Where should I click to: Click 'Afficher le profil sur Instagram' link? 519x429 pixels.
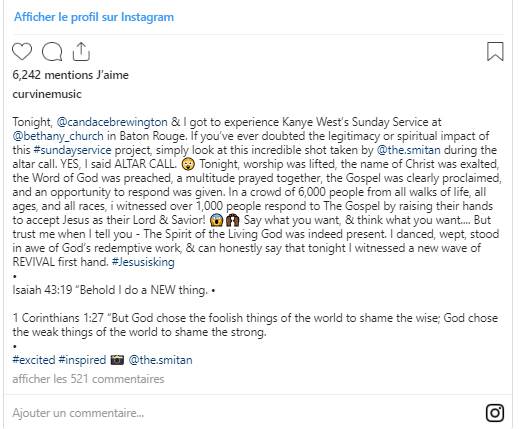(94, 17)
